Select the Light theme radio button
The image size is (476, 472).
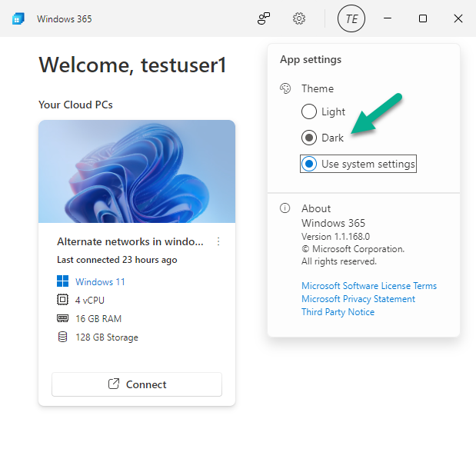tap(309, 111)
